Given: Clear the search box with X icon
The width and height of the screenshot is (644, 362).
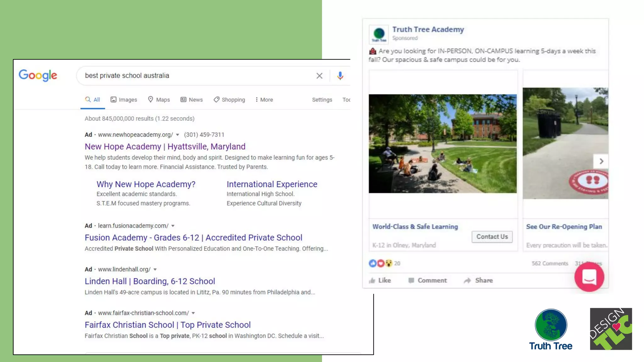Looking at the screenshot, I should pyautogui.click(x=319, y=76).
